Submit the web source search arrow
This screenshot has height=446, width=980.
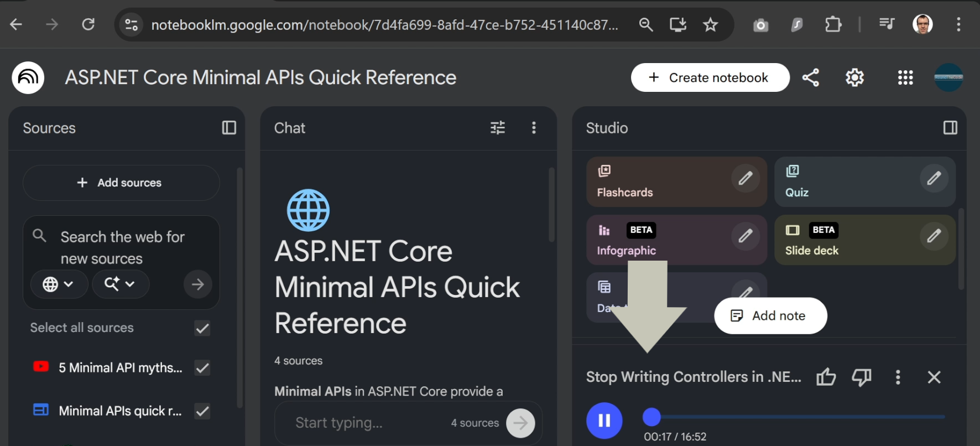pyautogui.click(x=198, y=284)
